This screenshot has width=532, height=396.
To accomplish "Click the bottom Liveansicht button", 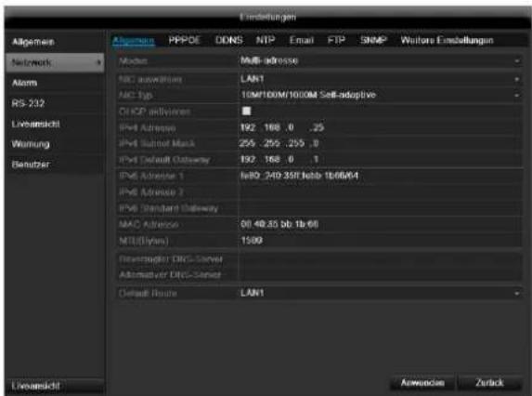I will (55, 386).
